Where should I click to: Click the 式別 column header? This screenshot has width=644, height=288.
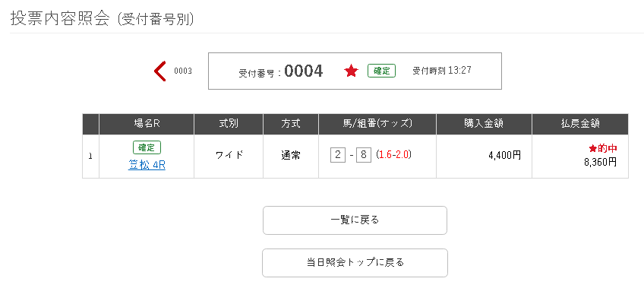[229, 124]
